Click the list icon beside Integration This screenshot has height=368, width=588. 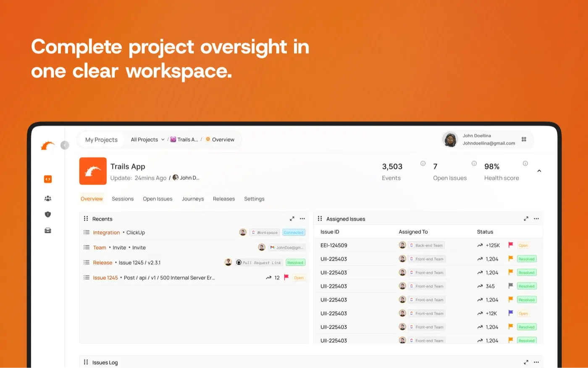point(87,232)
